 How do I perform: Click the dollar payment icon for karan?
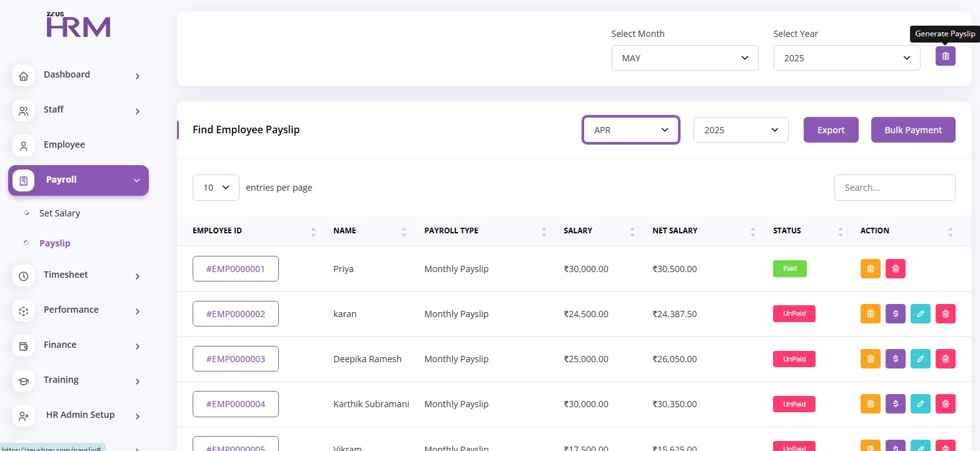click(x=895, y=313)
